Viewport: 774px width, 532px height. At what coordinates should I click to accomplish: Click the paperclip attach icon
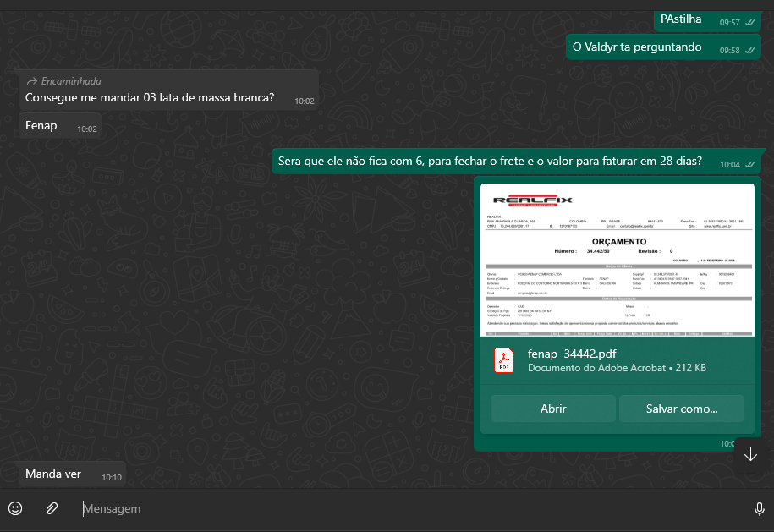(52, 508)
